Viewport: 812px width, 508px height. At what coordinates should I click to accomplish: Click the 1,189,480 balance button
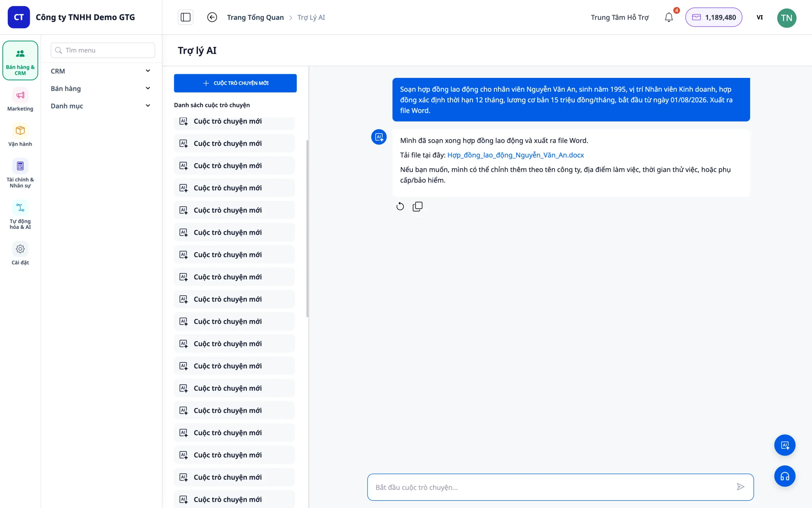click(714, 17)
